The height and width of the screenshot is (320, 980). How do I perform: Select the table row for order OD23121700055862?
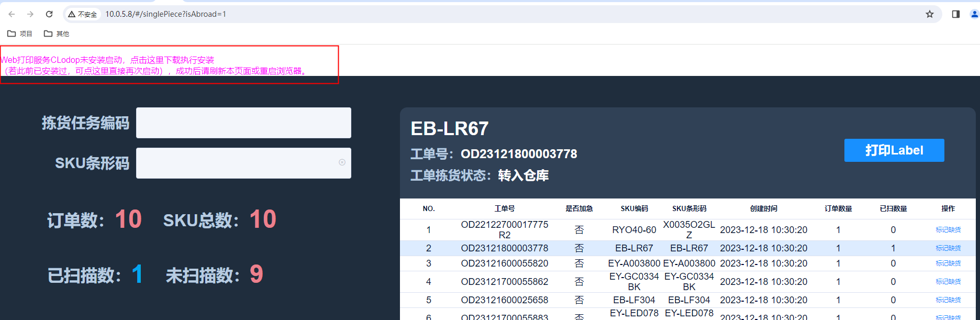pos(504,282)
